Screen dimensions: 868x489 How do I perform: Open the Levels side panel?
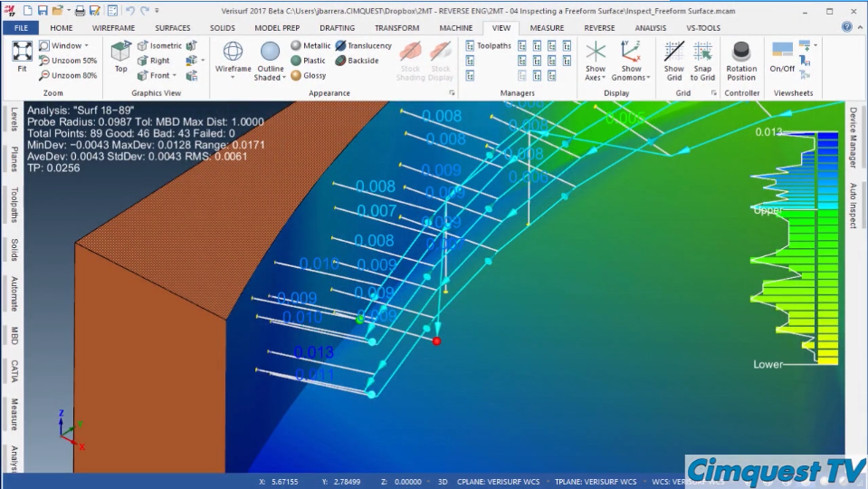(x=14, y=119)
